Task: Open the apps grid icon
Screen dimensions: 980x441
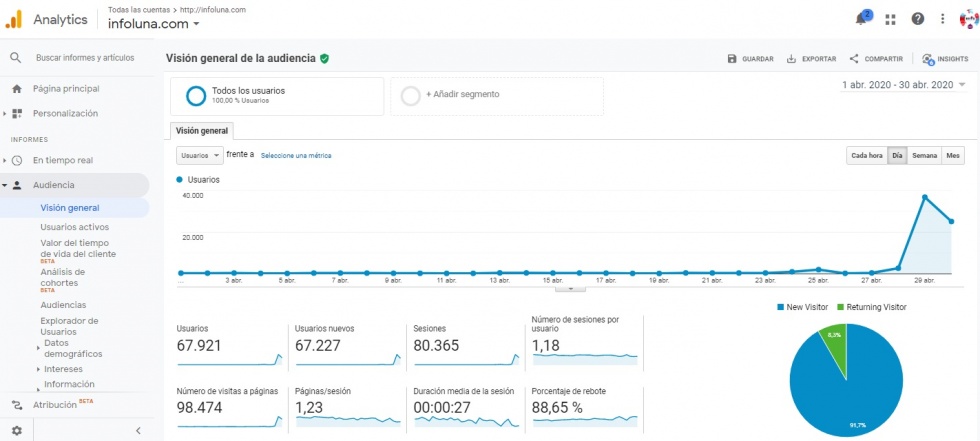Action: (x=890, y=19)
